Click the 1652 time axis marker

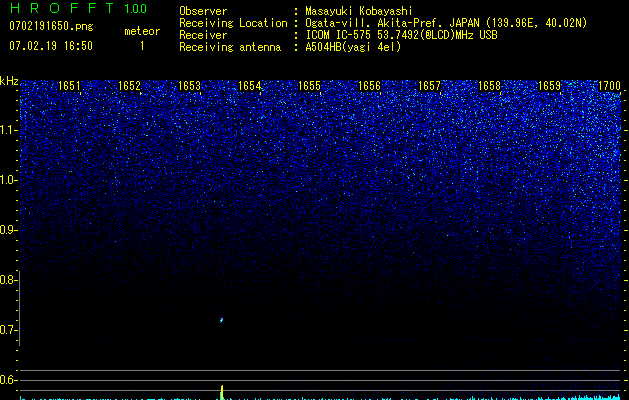[x=130, y=86]
